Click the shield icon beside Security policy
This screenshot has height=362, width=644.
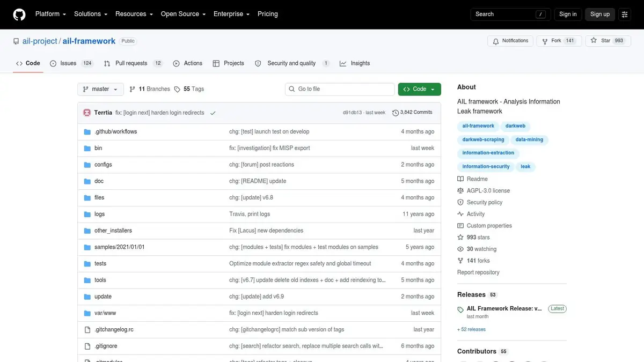[460, 203]
